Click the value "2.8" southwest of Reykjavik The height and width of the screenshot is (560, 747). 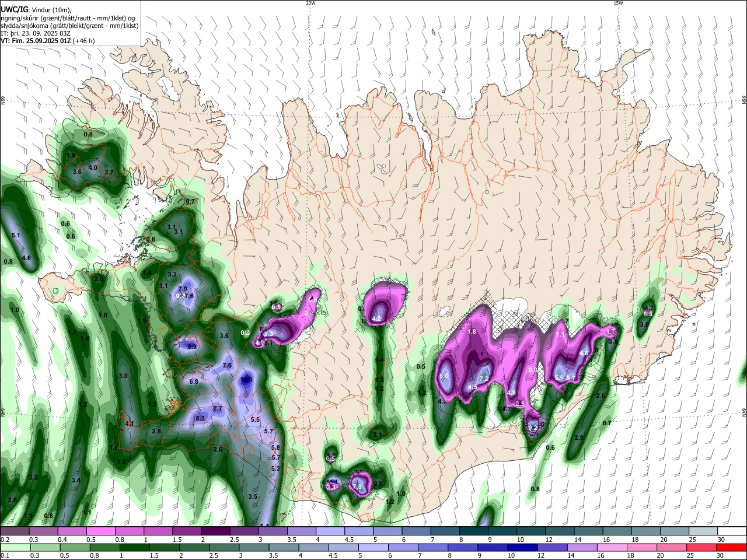(156, 431)
